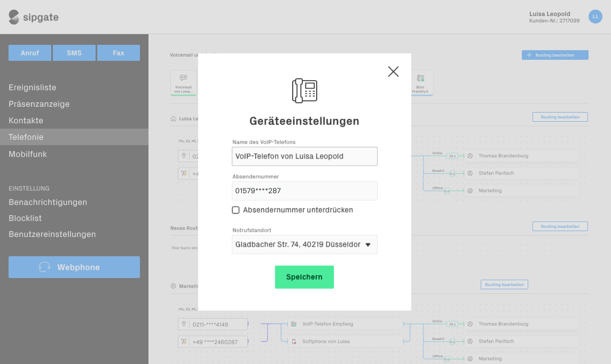Screen dimensions: 611x364
Task: Toggle Absendernummer unterdrücken checkbox
Action: (x=236, y=210)
